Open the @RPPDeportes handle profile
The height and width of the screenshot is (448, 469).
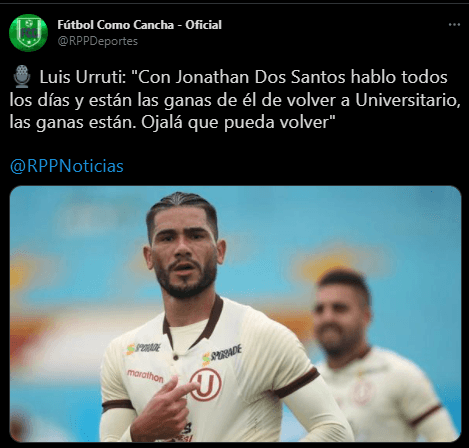coord(97,41)
